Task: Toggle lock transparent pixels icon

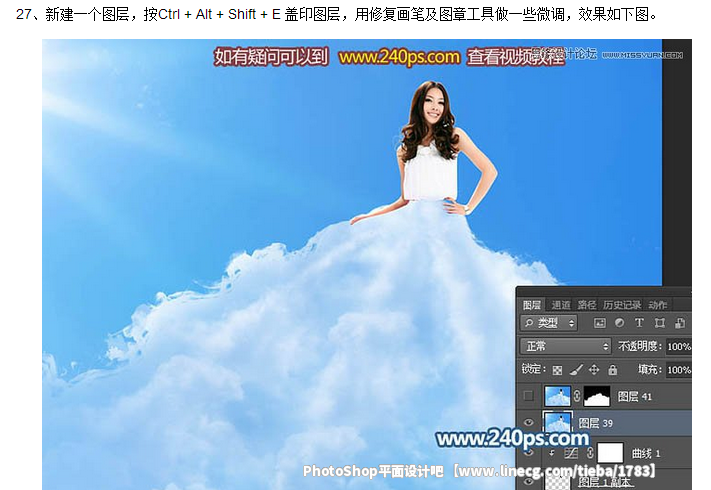Action: pyautogui.click(x=557, y=370)
